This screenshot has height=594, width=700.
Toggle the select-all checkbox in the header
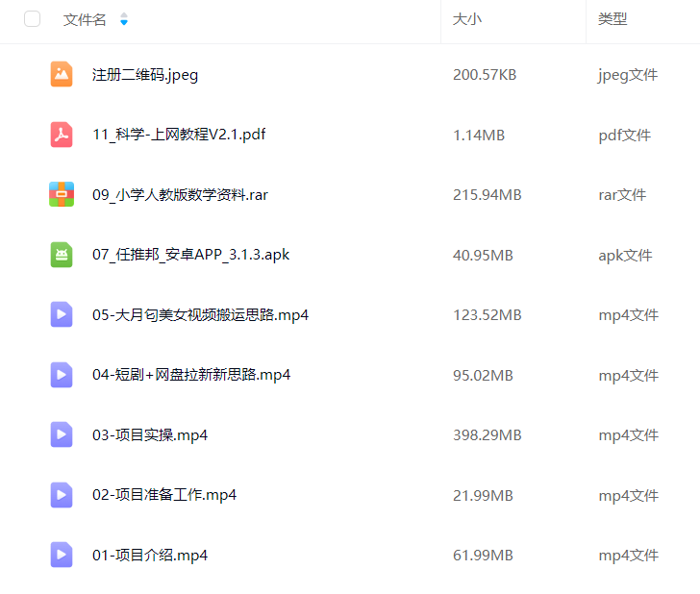(x=33, y=19)
